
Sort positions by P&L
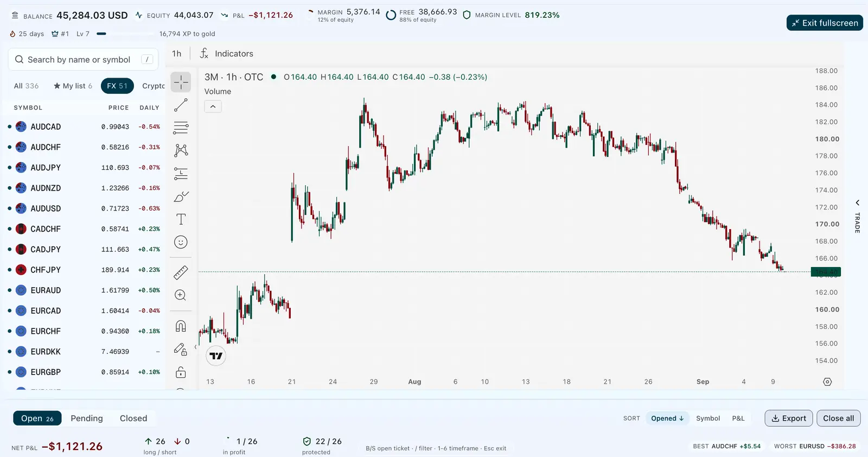[x=738, y=418]
